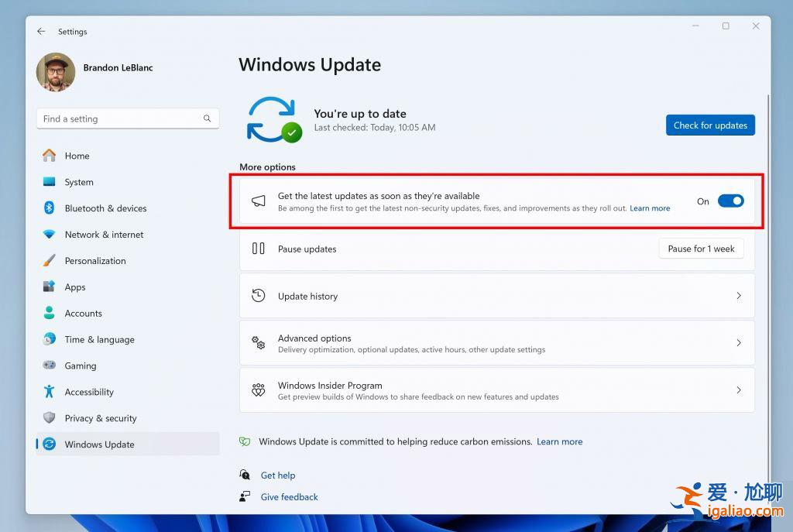Viewport: 793px width, 532px height.
Task: Open the Bluetooth & devices settings icon
Action: point(50,208)
